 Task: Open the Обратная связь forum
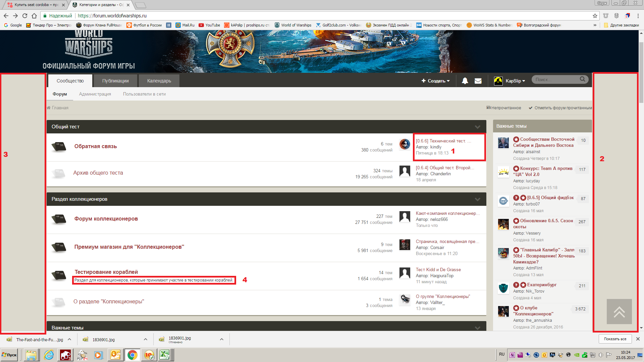coord(96,146)
